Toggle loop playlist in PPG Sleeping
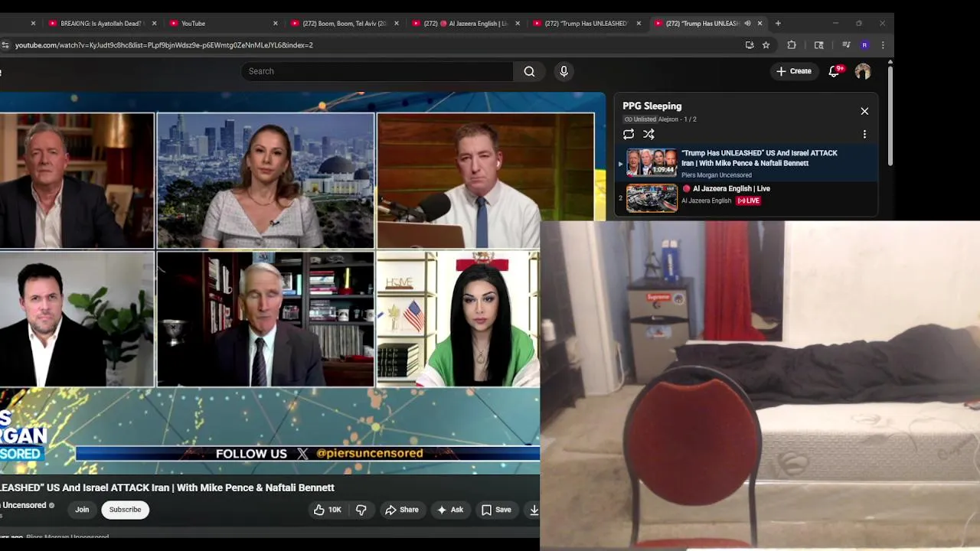 click(x=629, y=134)
